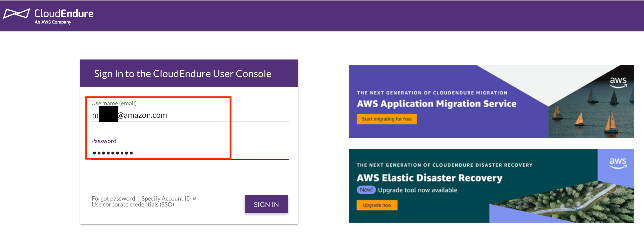Viewport: 644px width, 236px height.
Task: Click the Sign In to CloudEndure User Console header
Action: click(x=182, y=73)
